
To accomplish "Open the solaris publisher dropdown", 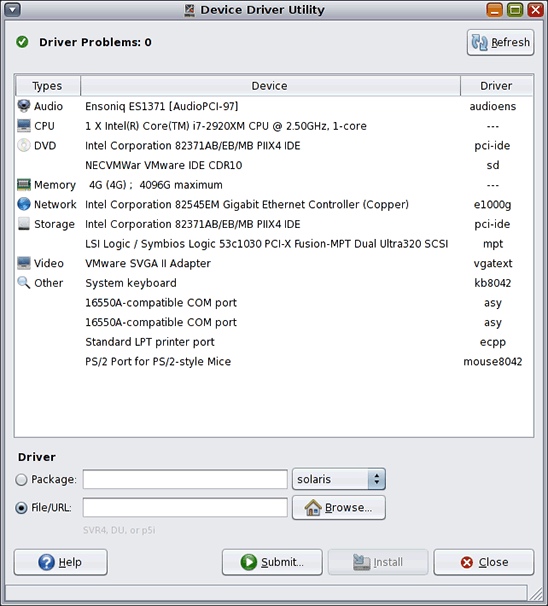I will [339, 479].
